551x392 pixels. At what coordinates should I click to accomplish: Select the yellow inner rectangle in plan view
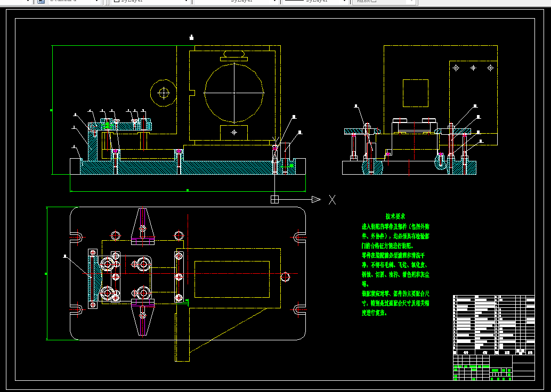(232, 279)
